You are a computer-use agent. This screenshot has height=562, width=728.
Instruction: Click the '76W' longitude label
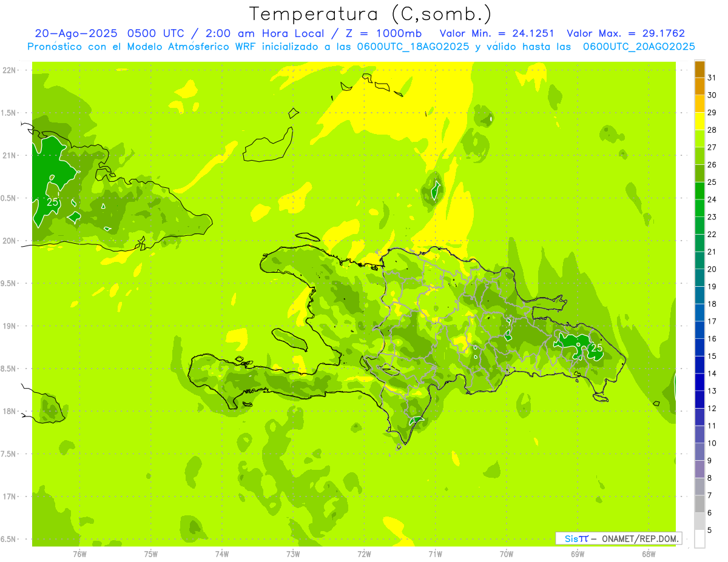(79, 554)
